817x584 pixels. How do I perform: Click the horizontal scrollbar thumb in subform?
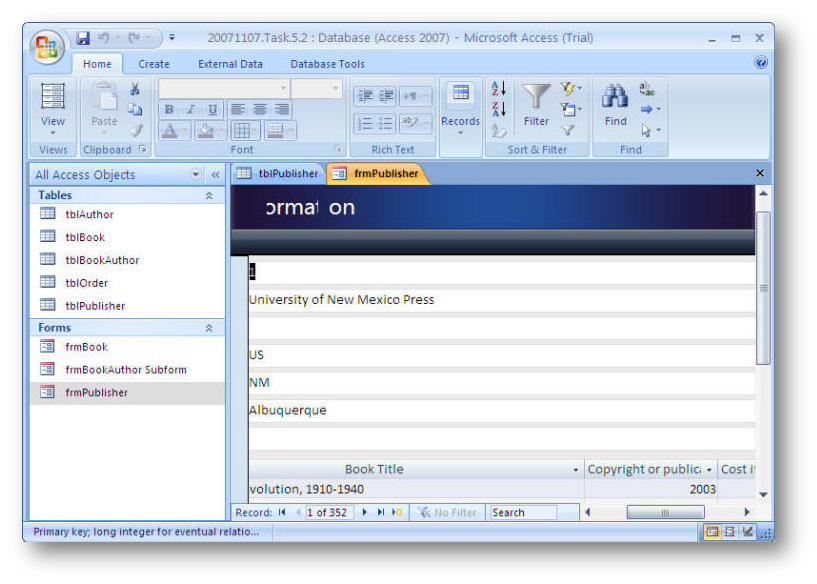[x=665, y=513]
